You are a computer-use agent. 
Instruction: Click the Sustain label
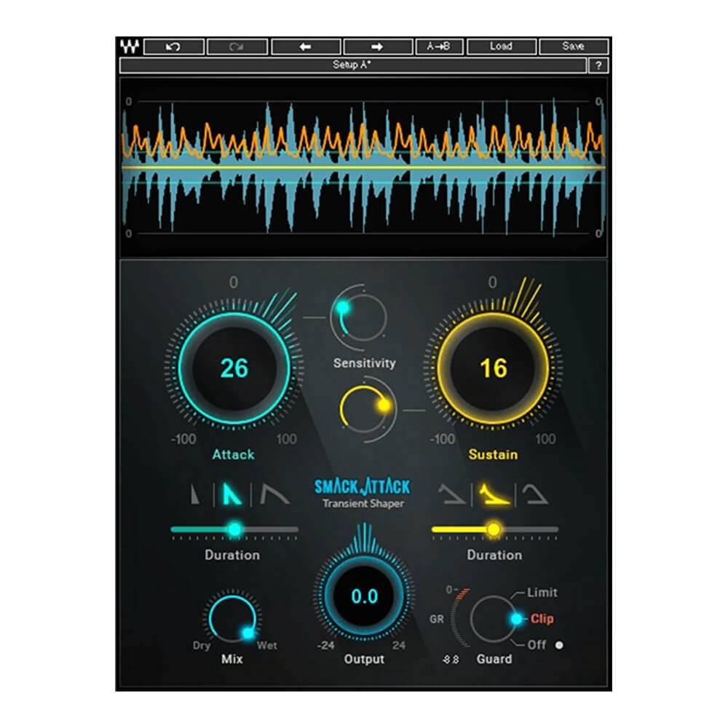click(x=493, y=454)
